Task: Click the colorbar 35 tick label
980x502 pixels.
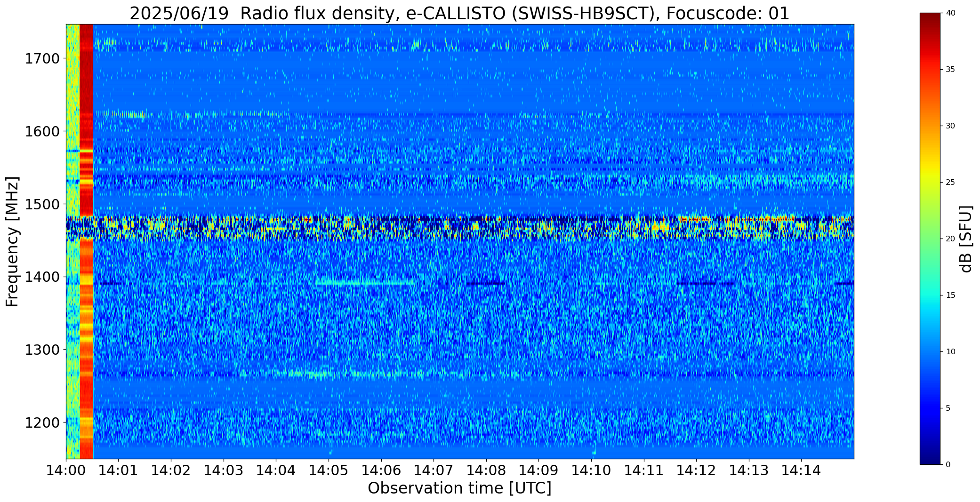Action: click(950, 70)
